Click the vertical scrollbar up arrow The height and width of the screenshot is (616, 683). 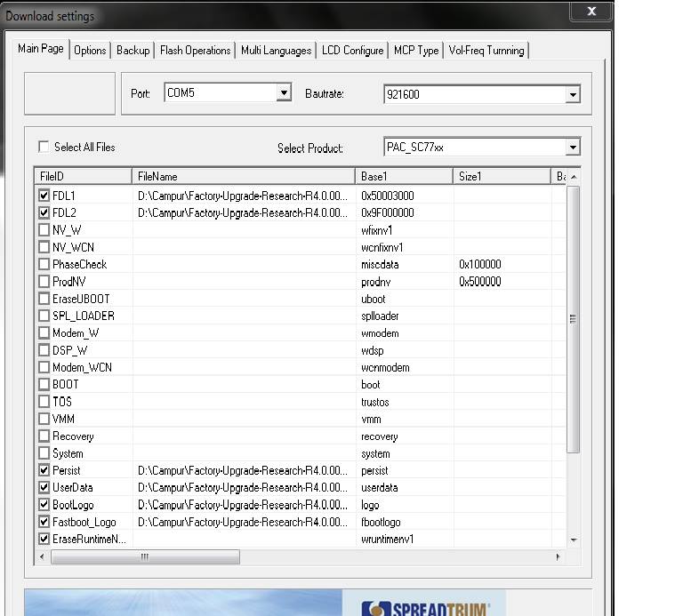point(574,177)
